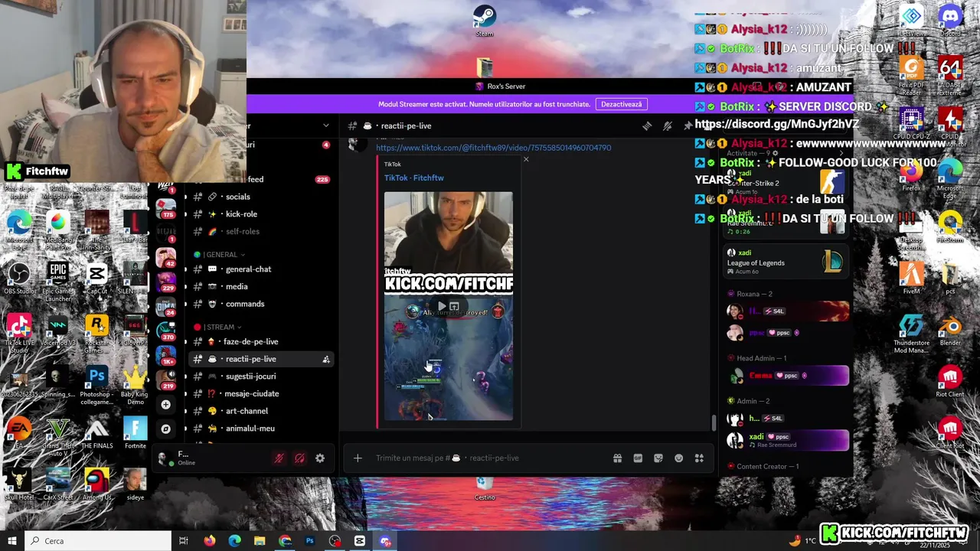Launch Voicemod V3 desktop shortcut
The image size is (980, 551).
click(x=58, y=330)
